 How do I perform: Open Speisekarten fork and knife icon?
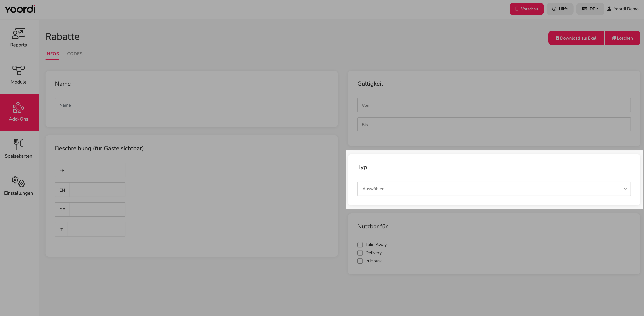19,144
